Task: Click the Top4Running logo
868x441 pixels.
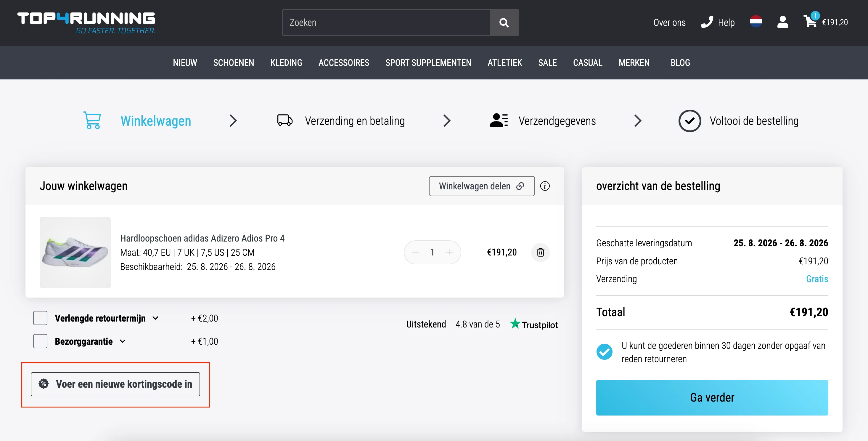Action: [x=86, y=23]
